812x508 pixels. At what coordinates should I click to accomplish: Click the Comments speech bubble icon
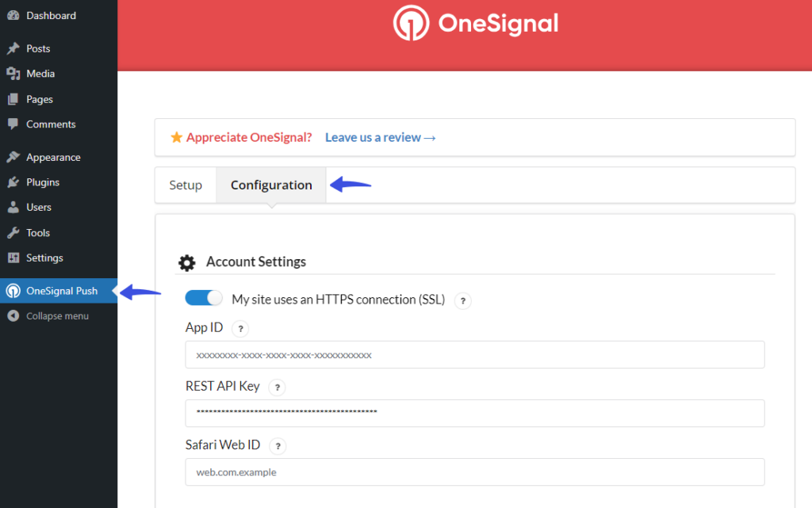(x=13, y=124)
